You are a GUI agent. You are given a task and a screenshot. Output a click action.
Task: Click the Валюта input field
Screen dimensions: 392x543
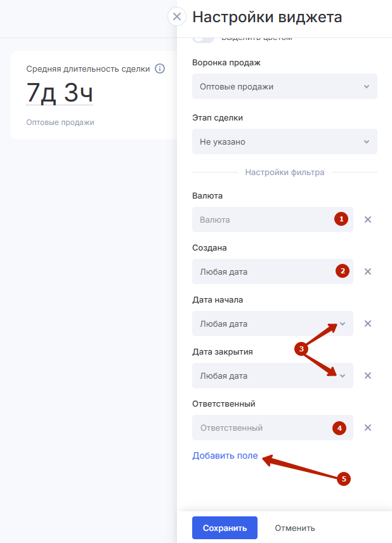pyautogui.click(x=273, y=219)
